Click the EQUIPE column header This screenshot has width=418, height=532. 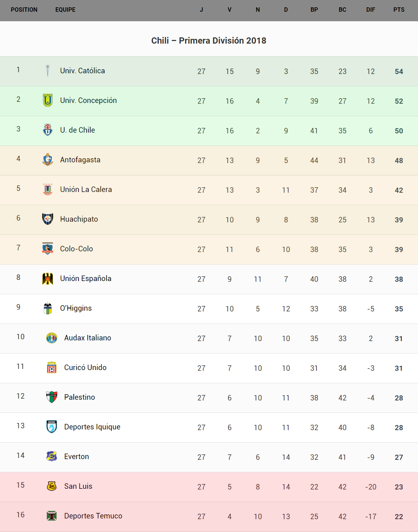pyautogui.click(x=65, y=10)
